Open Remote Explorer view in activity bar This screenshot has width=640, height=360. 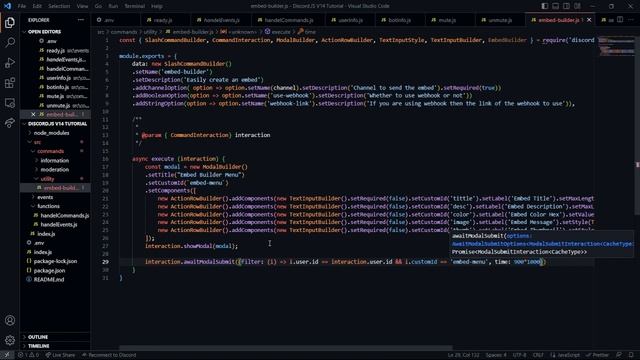10,103
